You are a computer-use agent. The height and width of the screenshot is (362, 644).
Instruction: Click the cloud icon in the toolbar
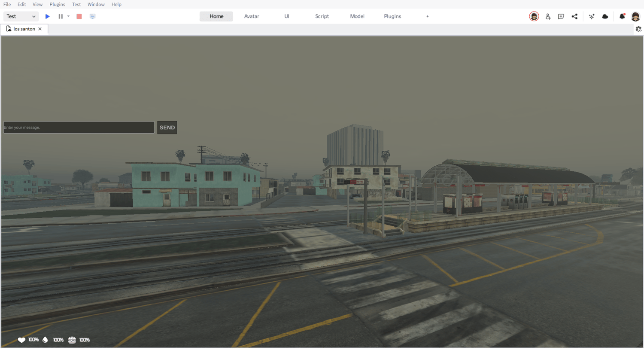tap(605, 16)
